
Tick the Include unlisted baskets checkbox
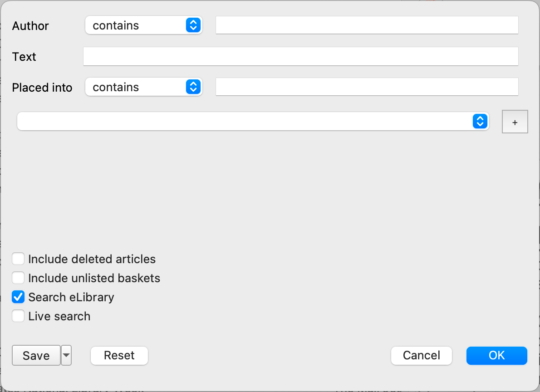(18, 278)
